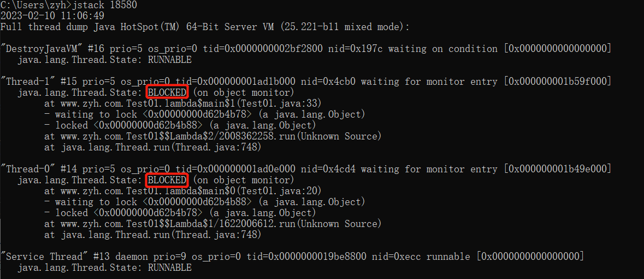The width and height of the screenshot is (644, 279).
Task: Click the Test01.java:33 source reference
Action: (284, 103)
